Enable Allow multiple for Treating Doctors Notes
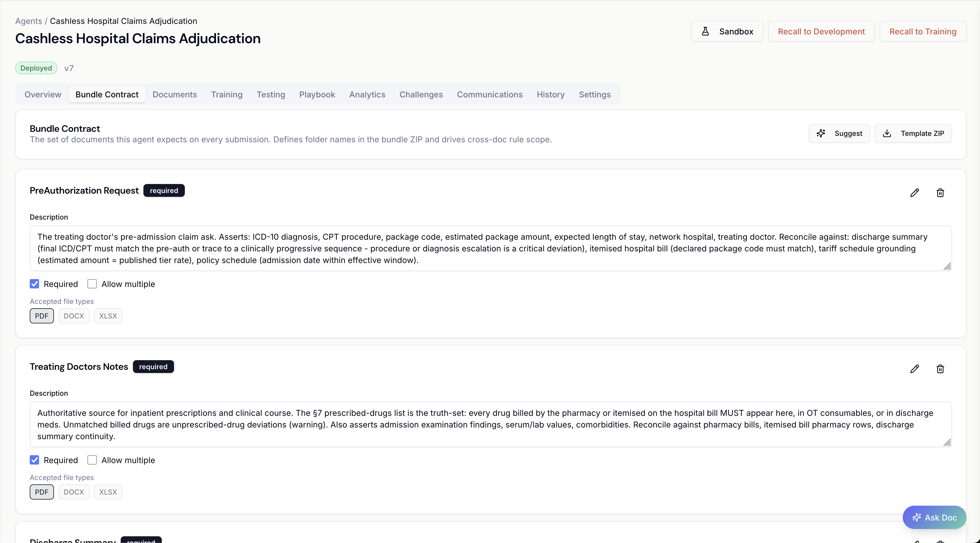 point(92,460)
